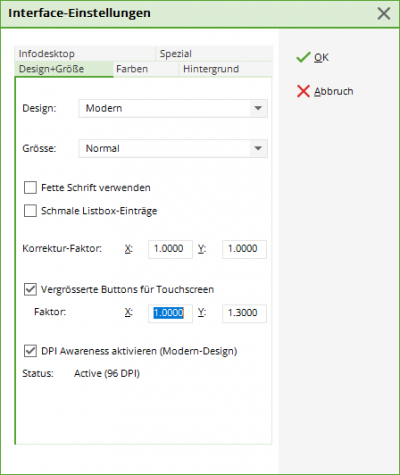Enable Schmale Listbox-Einträge checkbox
400x475 pixels.
click(x=30, y=211)
